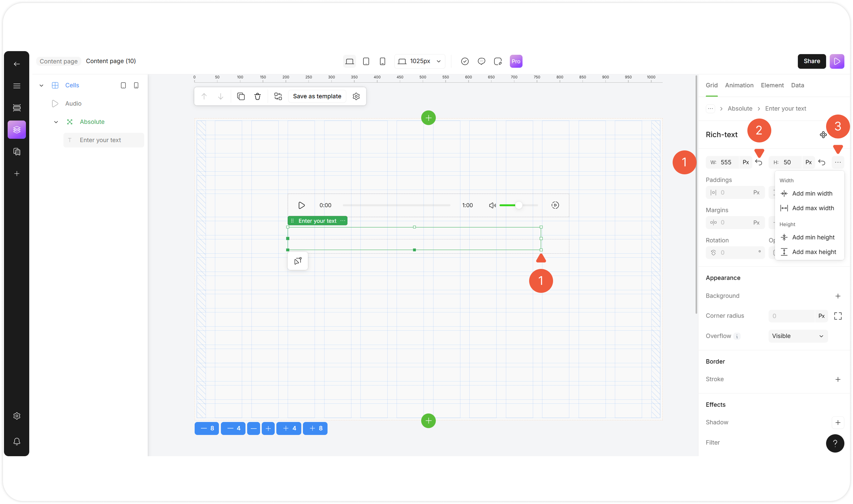Click the audio player play button

coord(301,205)
